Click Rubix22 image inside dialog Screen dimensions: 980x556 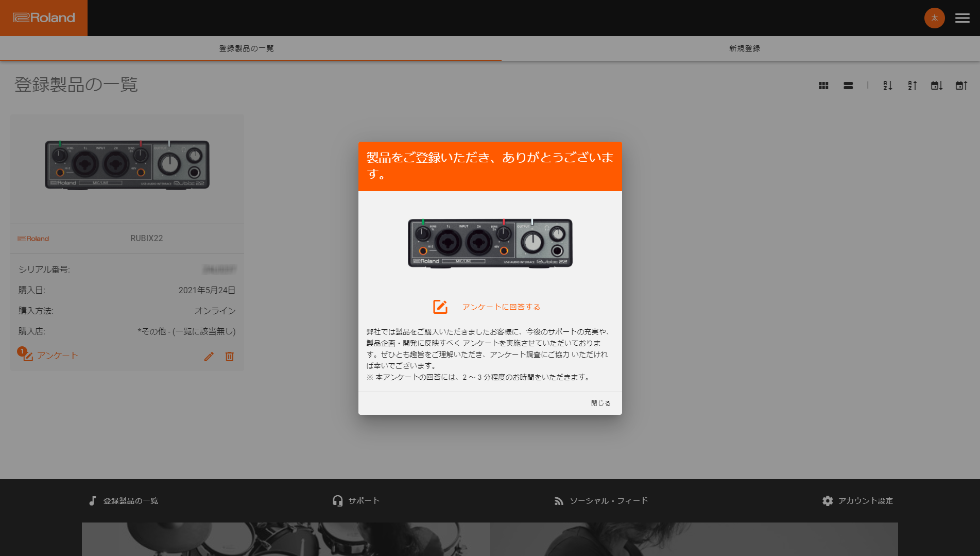[x=490, y=243]
